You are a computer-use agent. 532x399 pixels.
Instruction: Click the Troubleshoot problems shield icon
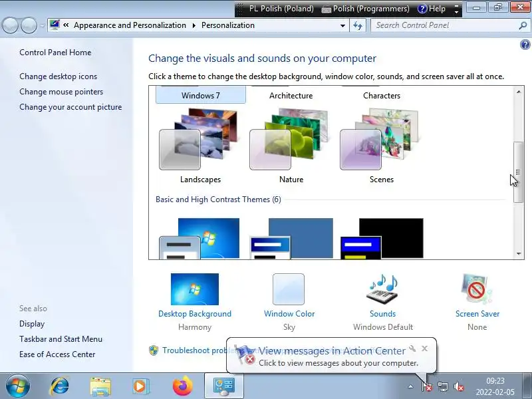click(x=154, y=350)
